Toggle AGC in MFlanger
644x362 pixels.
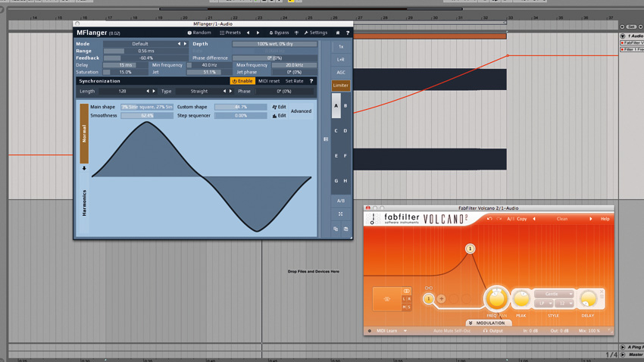340,73
